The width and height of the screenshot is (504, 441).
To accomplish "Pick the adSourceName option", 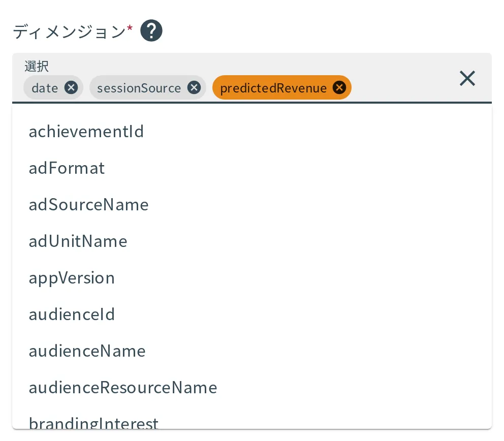I will (x=252, y=205).
